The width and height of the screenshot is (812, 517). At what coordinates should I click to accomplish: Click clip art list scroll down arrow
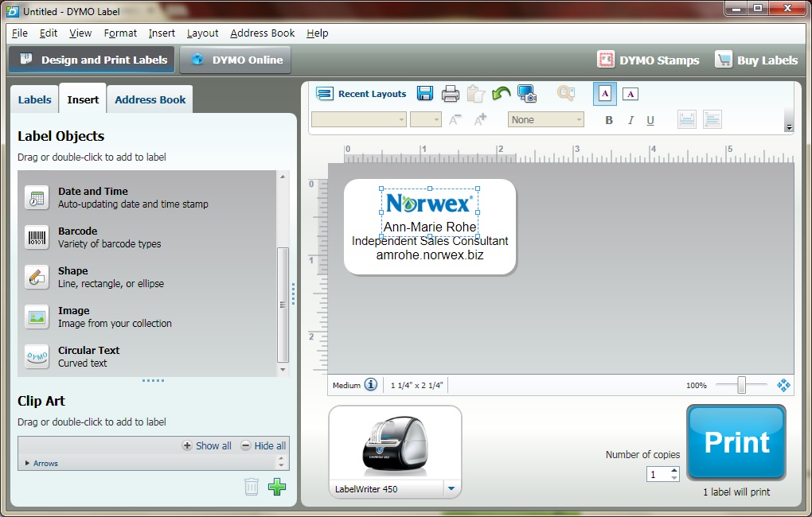pos(281,466)
